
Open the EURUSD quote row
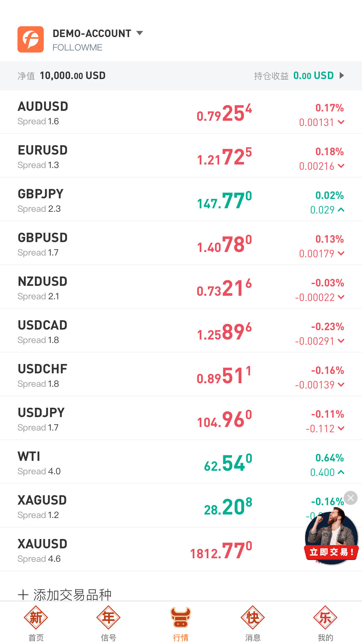181,156
